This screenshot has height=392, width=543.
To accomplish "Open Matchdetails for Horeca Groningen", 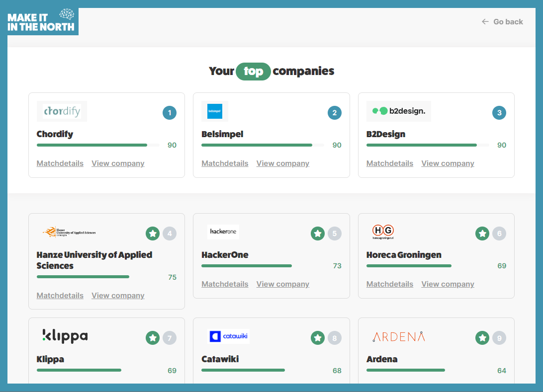I will coord(389,284).
